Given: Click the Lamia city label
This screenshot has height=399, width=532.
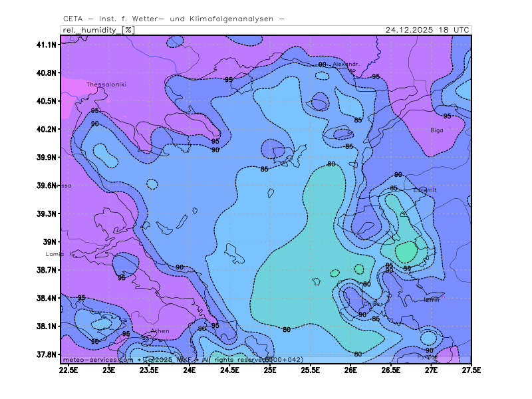Looking at the screenshot, I should (55, 254).
